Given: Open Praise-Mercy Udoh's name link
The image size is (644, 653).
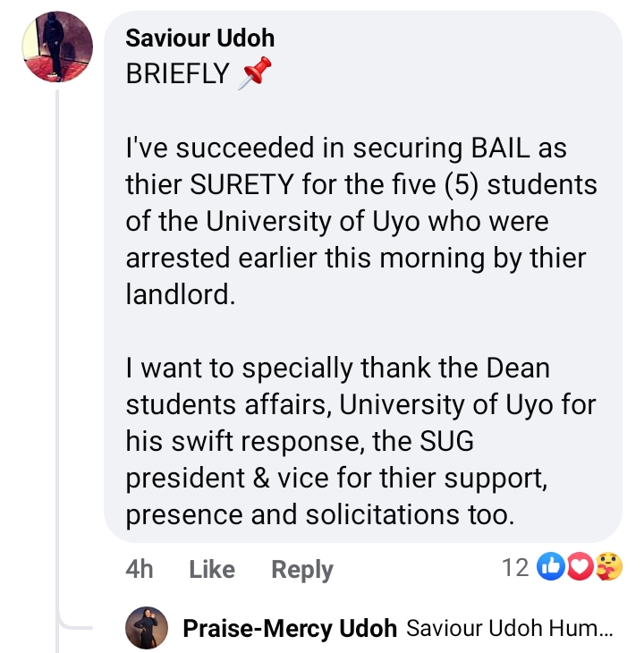Looking at the screenshot, I should click(290, 629).
